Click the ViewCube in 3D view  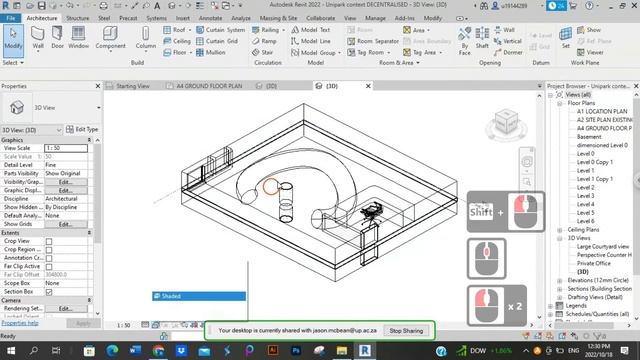pyautogui.click(x=506, y=123)
